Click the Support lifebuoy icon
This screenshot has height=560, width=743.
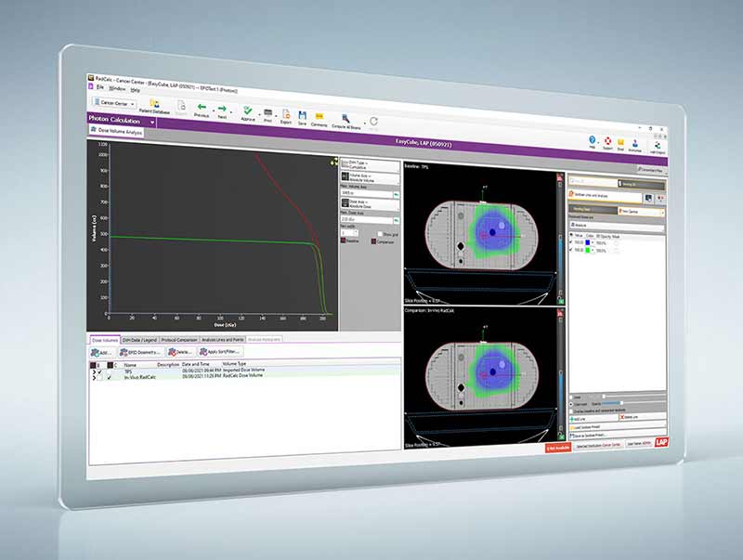pos(607,143)
